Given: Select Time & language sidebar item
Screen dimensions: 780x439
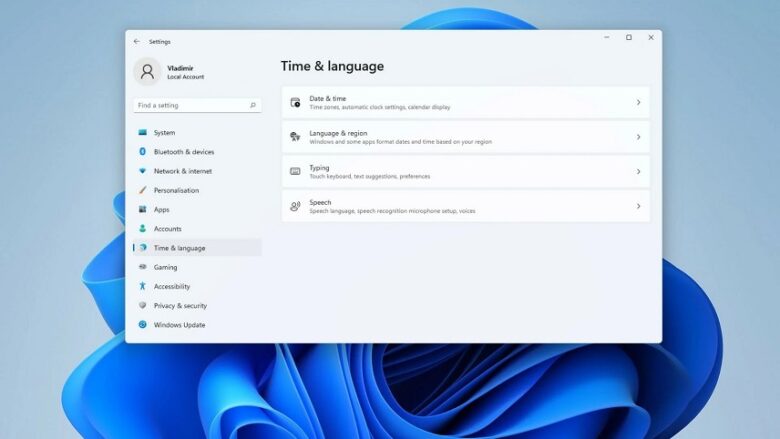Looking at the screenshot, I should pos(197,248).
